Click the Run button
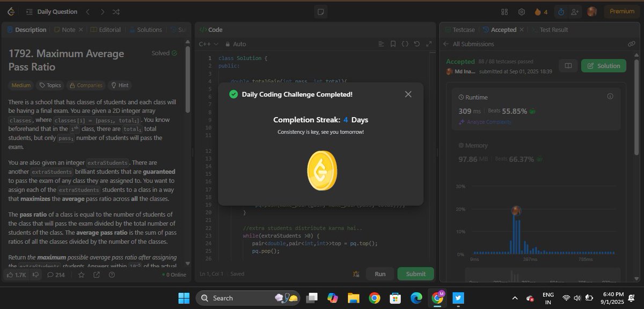This screenshot has height=309, width=644. 380,274
